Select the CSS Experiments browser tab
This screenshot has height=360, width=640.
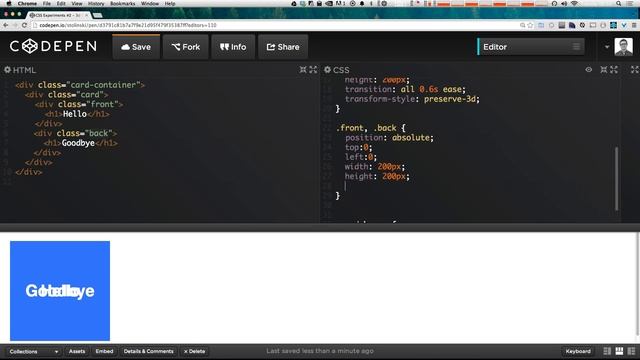coord(58,15)
